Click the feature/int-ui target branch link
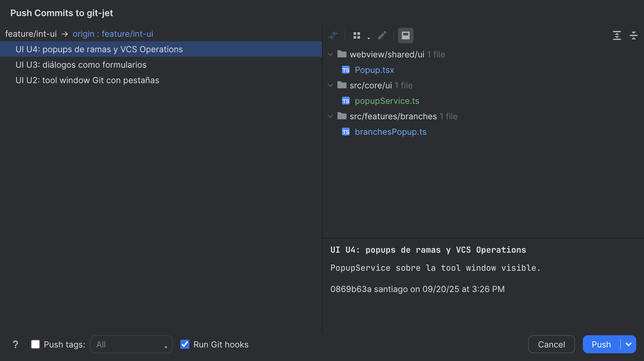Screen dimensions: 644x361 [x=128, y=34]
